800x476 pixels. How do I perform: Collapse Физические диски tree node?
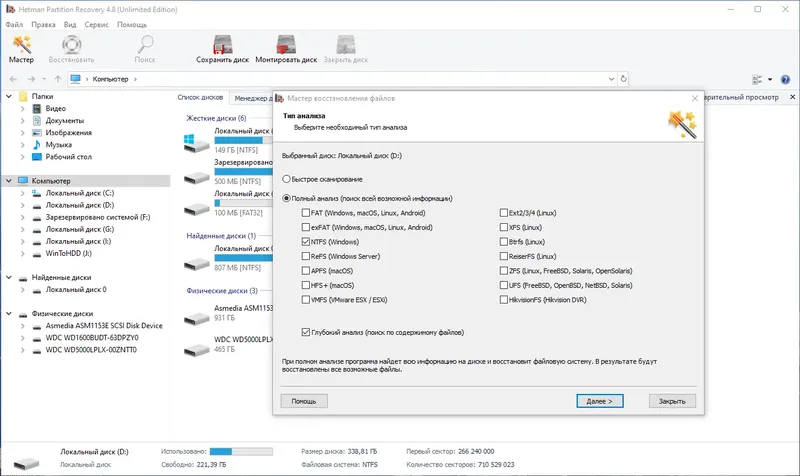9,314
